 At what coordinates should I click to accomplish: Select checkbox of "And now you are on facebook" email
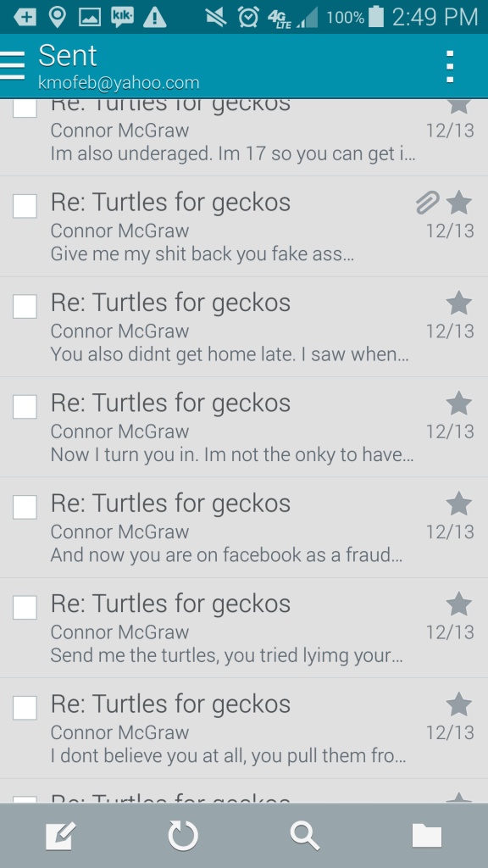[x=25, y=507]
